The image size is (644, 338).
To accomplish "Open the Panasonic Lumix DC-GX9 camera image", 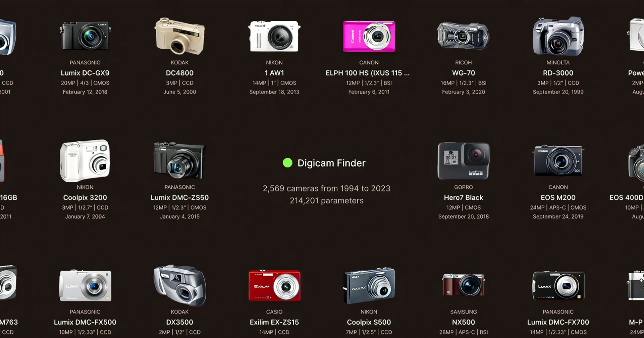I will pos(85,36).
